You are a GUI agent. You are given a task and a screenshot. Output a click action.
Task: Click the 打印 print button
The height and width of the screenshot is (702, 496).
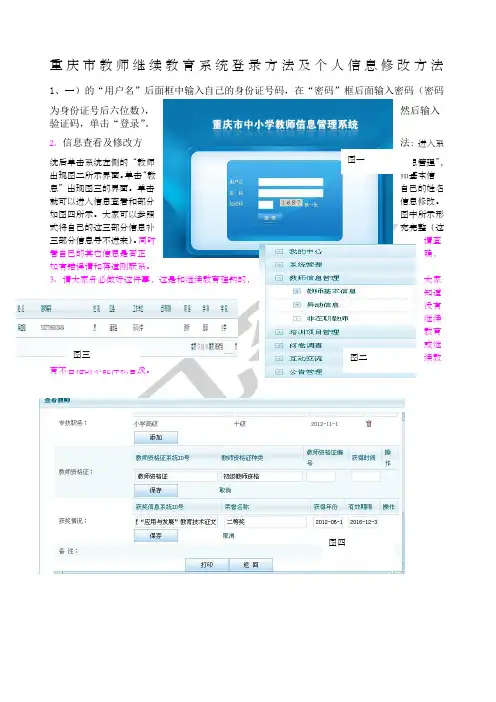click(x=207, y=565)
